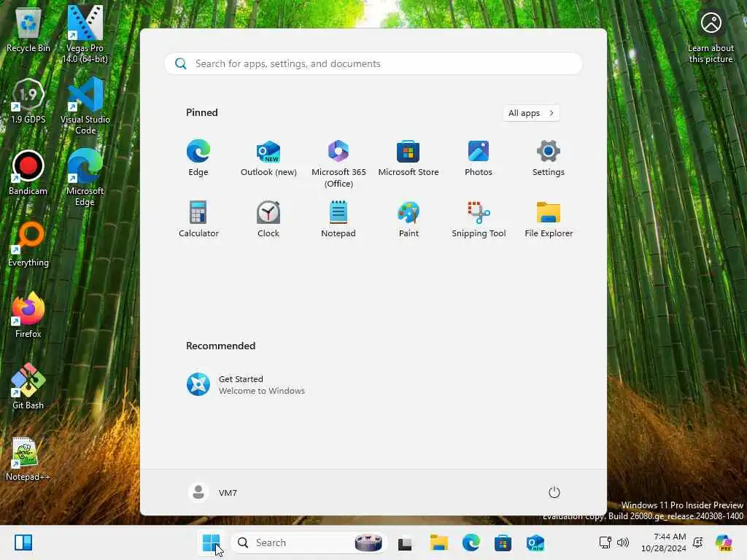The image size is (747, 560).
Task: Select Visual Studio Code desktop shortcut
Action: [x=85, y=106]
